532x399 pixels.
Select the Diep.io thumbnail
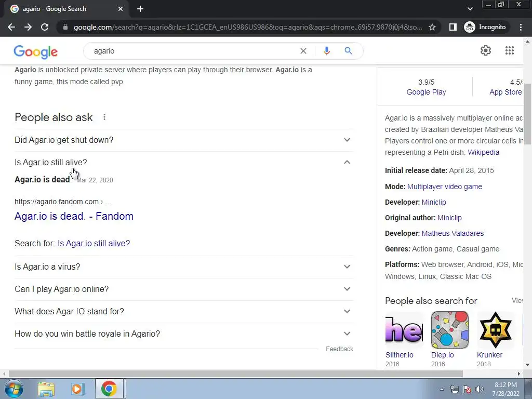pos(450,330)
